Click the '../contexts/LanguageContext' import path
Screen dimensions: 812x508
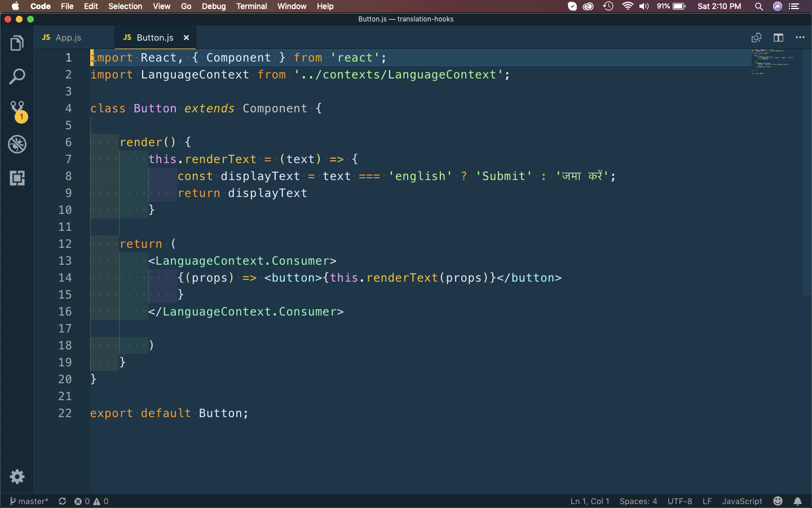click(x=398, y=75)
